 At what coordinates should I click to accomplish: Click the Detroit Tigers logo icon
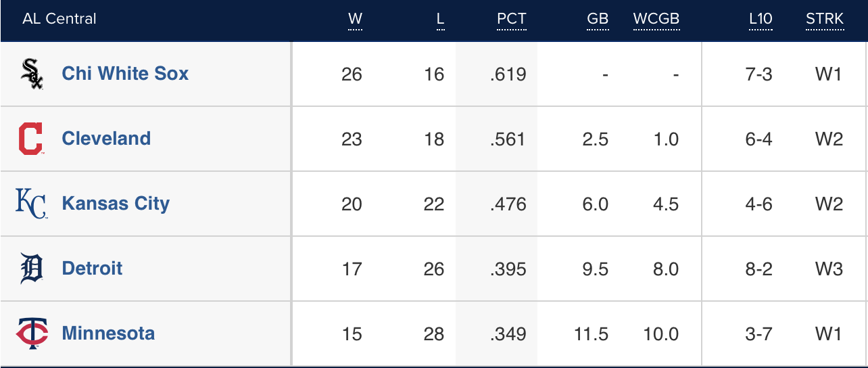tap(32, 269)
